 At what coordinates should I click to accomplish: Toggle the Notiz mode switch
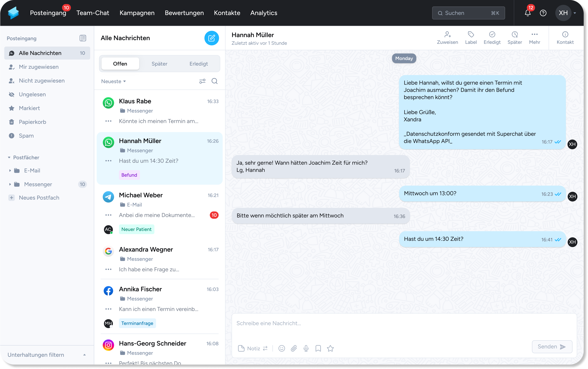(265, 348)
